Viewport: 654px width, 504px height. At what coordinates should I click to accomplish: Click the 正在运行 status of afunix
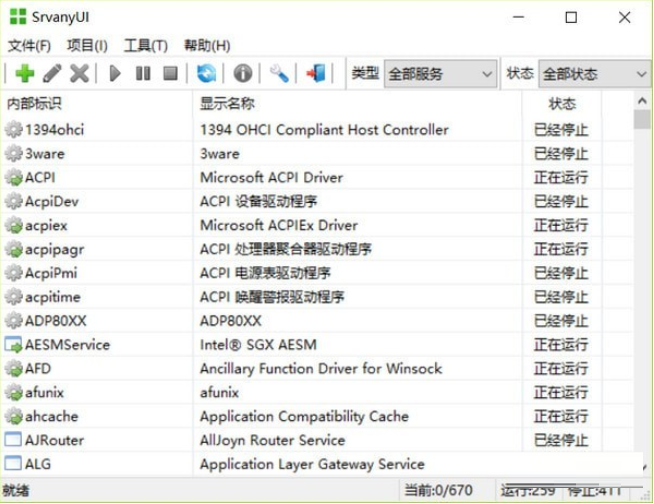561,393
